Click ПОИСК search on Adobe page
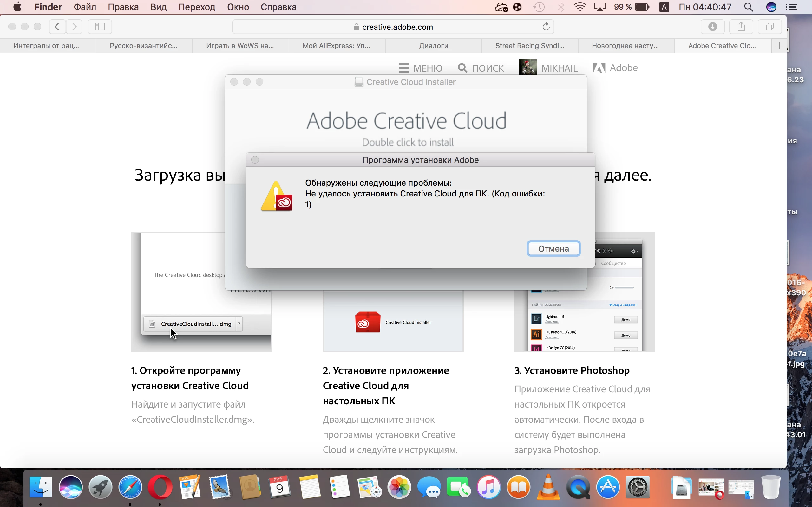The image size is (812, 507). 481,68
